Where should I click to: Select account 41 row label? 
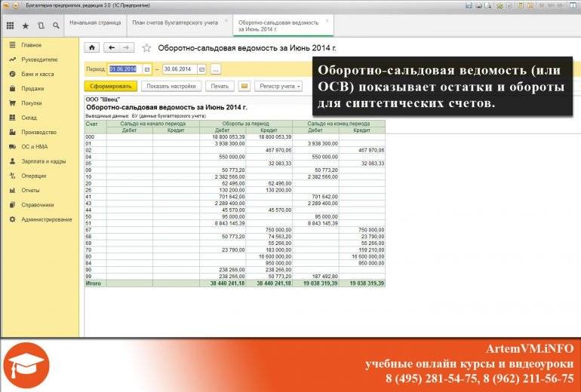pos(88,197)
